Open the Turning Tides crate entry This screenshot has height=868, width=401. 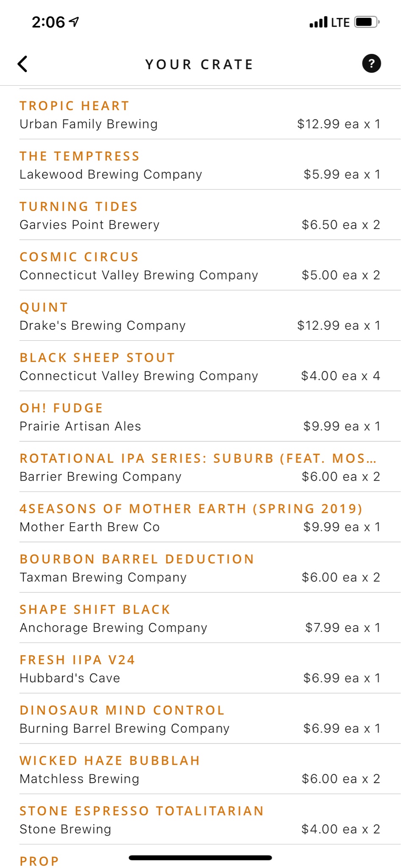(x=200, y=215)
